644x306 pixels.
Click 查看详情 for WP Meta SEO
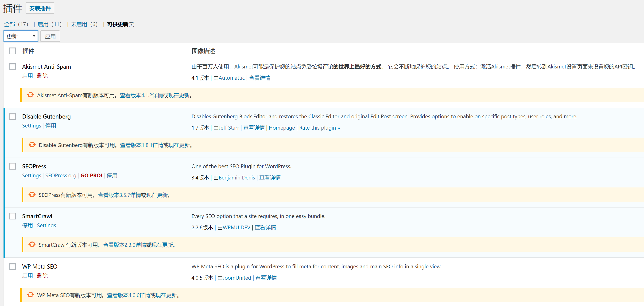tap(266, 278)
